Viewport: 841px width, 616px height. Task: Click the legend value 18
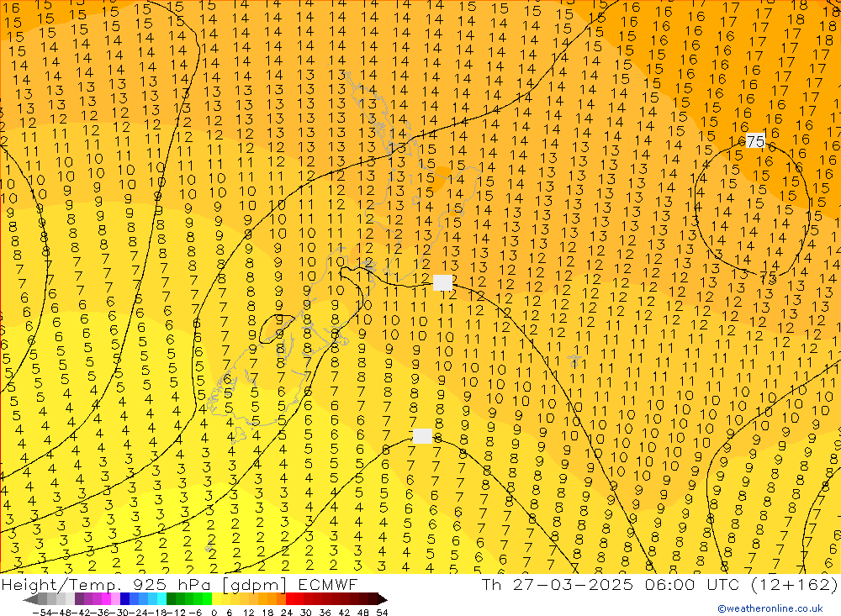pyautogui.click(x=267, y=613)
